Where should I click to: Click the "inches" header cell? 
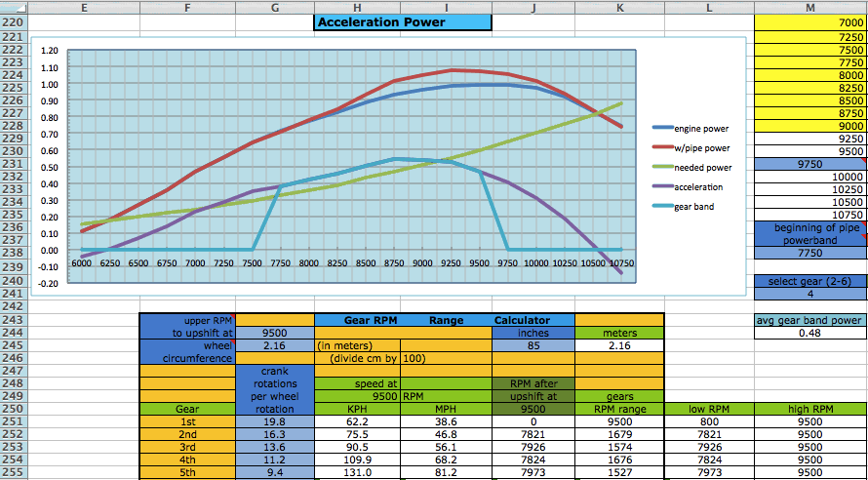coord(533,333)
